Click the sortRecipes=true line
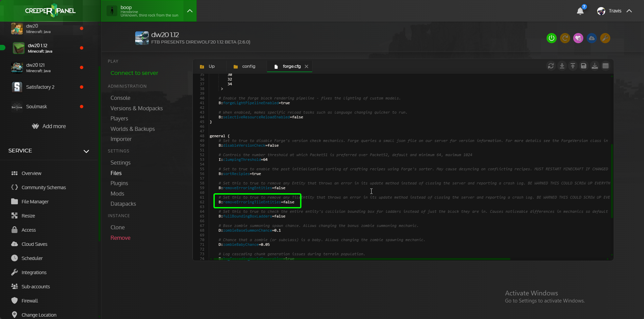The width and height of the screenshot is (644, 319). tap(240, 174)
